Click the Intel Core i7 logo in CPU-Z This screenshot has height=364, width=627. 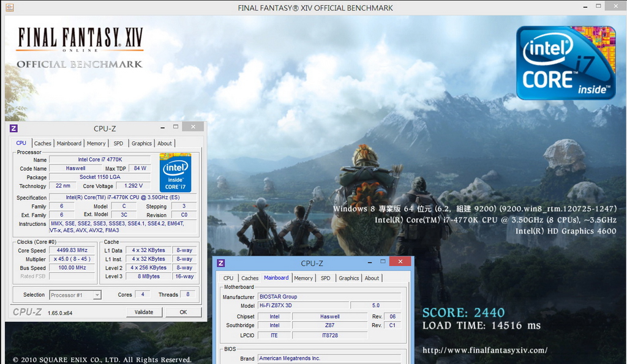point(176,173)
